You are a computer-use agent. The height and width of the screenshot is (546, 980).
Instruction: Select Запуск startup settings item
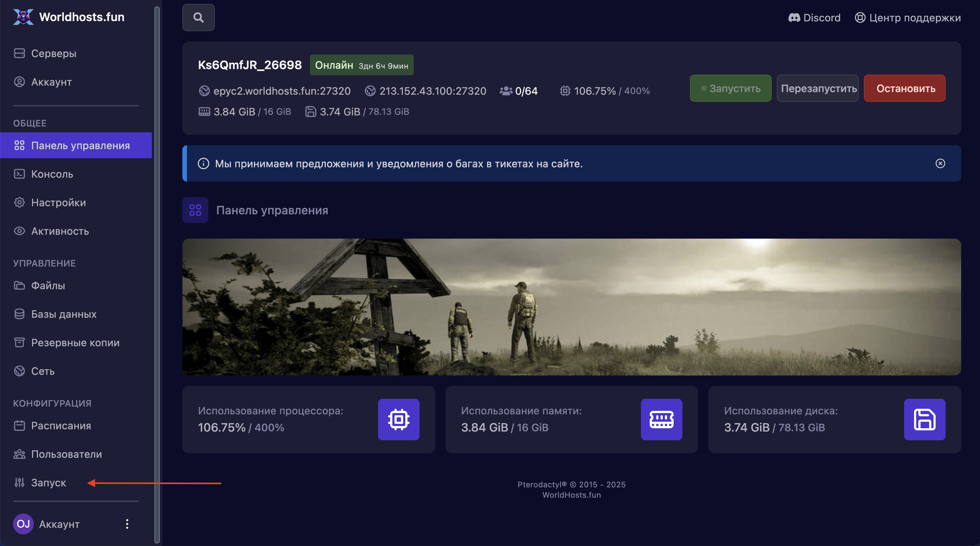pos(48,482)
